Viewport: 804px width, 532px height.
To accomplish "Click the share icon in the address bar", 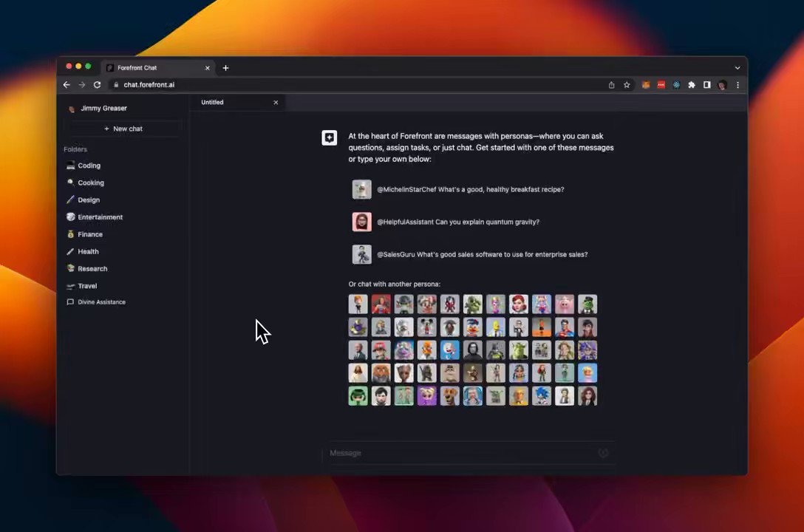I will click(611, 85).
